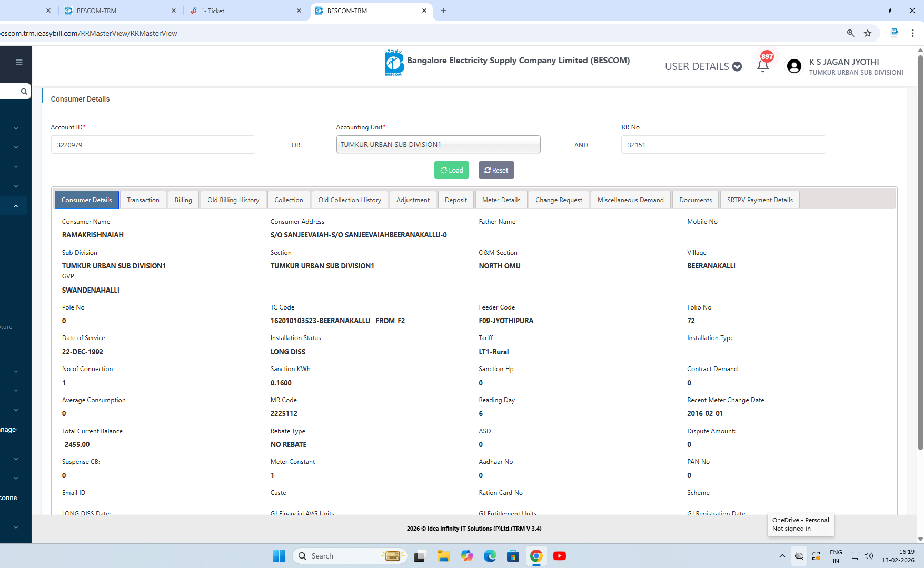924x568 pixels.
Task: Click Date of Service value 22-DEC-1992
Action: click(83, 352)
